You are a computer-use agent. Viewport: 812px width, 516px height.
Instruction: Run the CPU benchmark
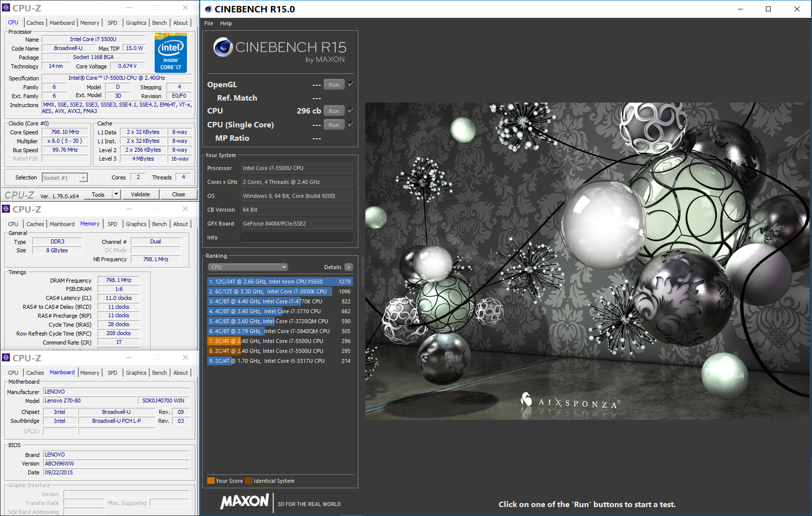pos(334,111)
